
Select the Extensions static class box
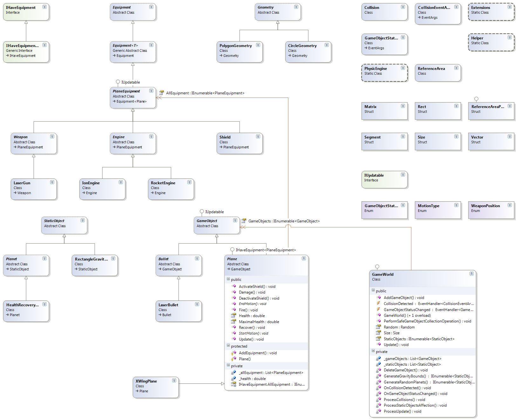click(x=491, y=12)
